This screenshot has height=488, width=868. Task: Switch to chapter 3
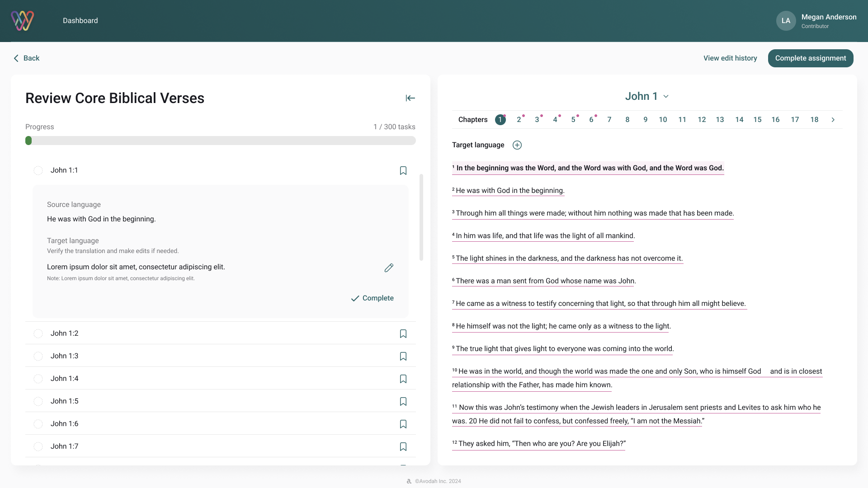[537, 120]
